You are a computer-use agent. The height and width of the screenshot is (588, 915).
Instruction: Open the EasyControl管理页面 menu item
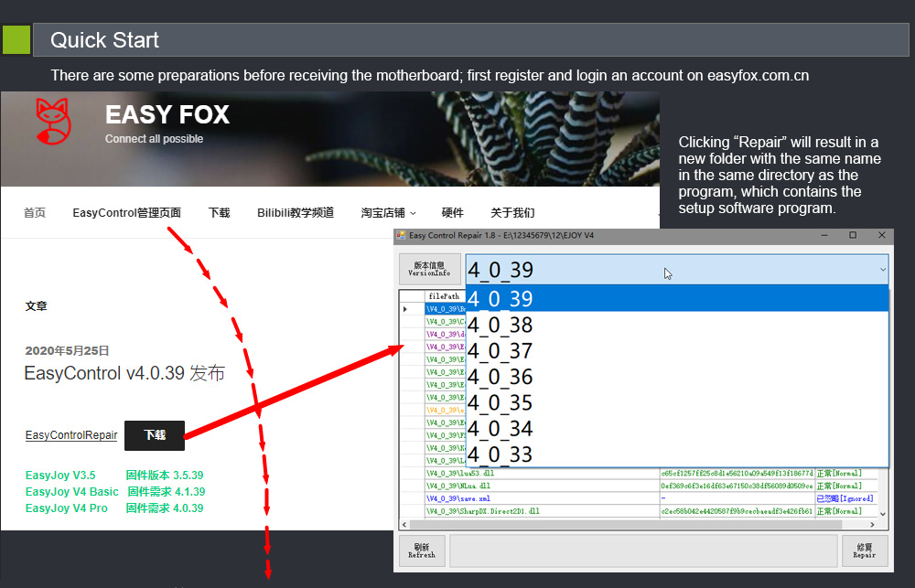[126, 213]
